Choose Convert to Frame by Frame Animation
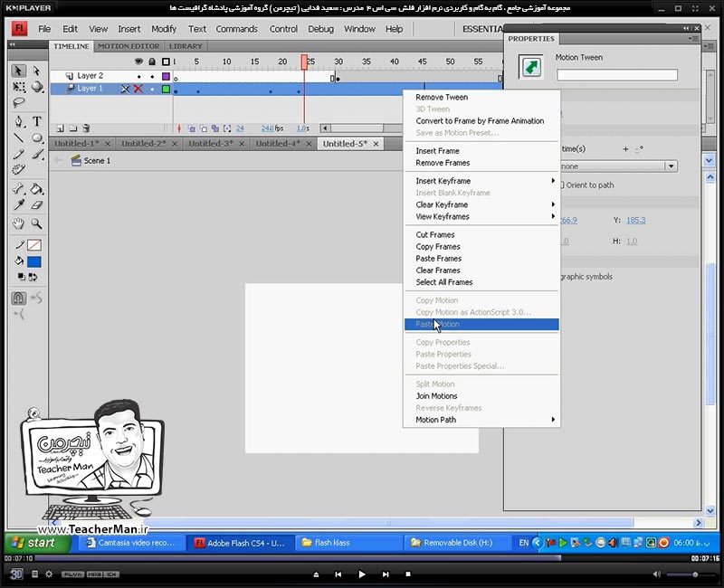 [481, 121]
